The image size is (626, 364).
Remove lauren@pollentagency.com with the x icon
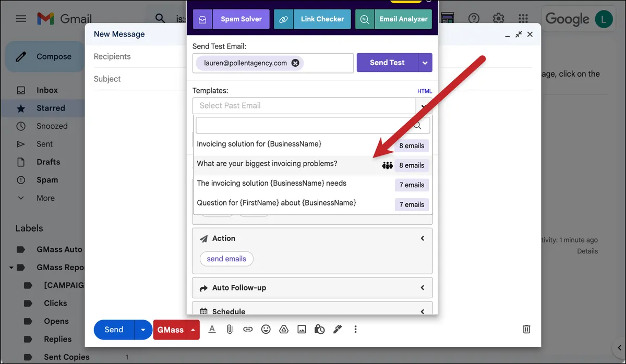pos(295,63)
